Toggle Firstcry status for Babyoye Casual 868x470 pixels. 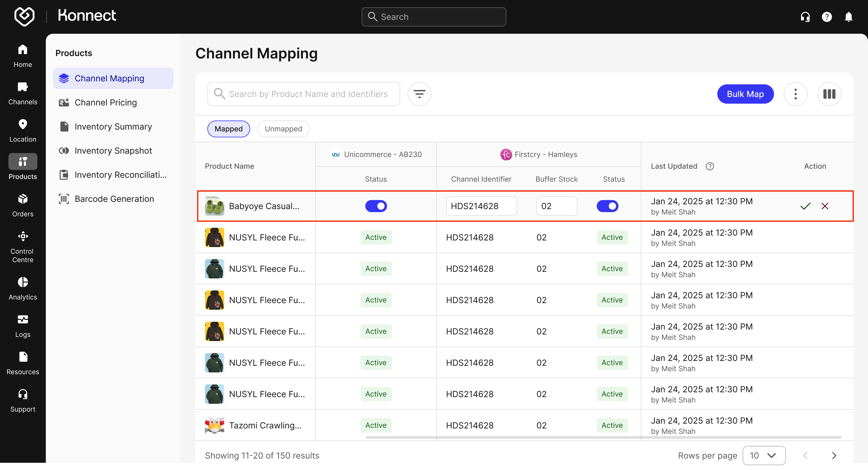tap(607, 206)
